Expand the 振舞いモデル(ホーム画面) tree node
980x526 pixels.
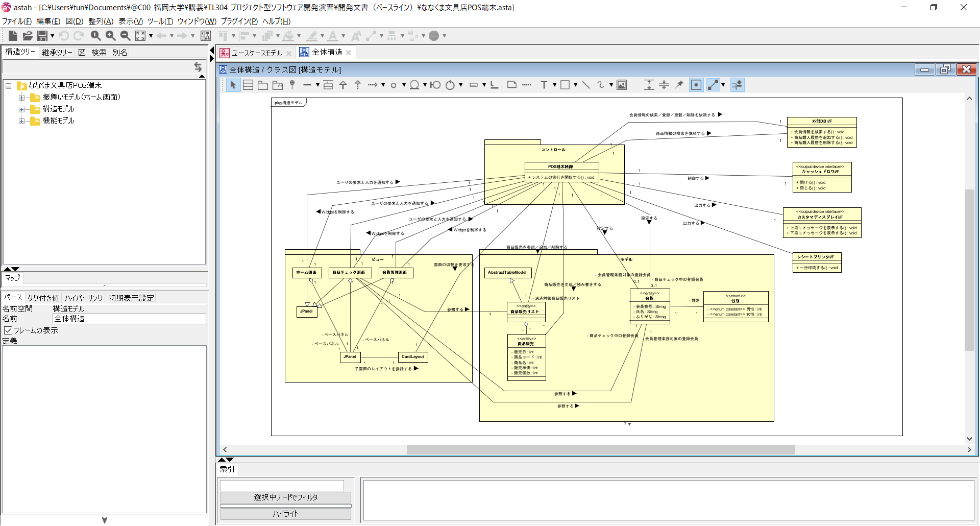pyautogui.click(x=21, y=97)
